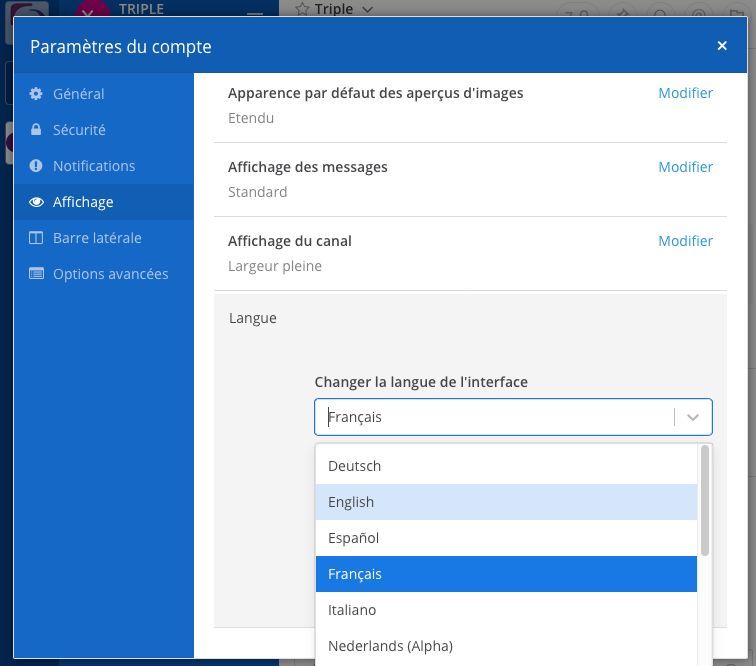
Task: Click the gear icon beside Général
Action: [x=36, y=94]
